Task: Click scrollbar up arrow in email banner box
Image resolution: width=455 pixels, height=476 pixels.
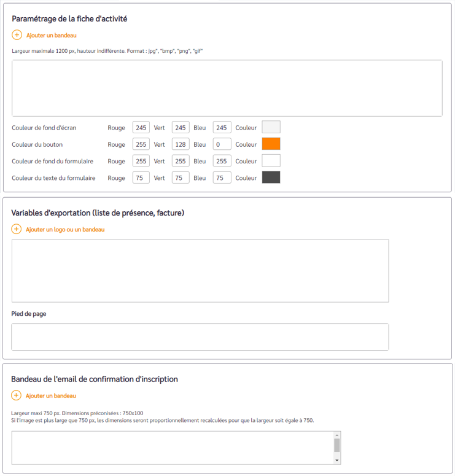Action: pyautogui.click(x=337, y=435)
